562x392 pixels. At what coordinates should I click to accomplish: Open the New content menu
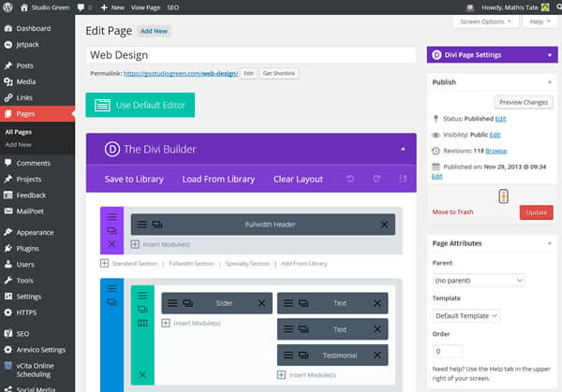pos(112,7)
